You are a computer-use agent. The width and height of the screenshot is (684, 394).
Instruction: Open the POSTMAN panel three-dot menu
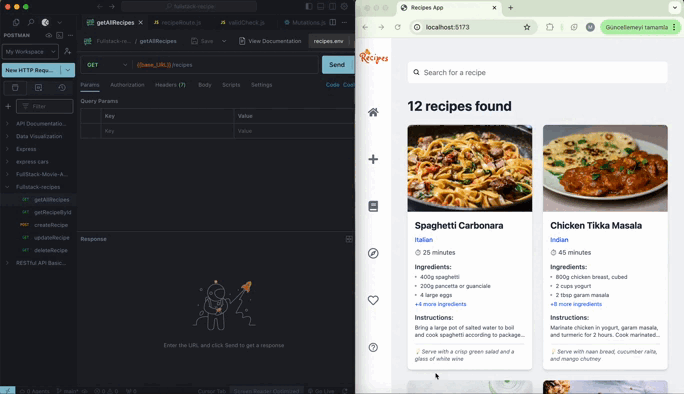70,35
